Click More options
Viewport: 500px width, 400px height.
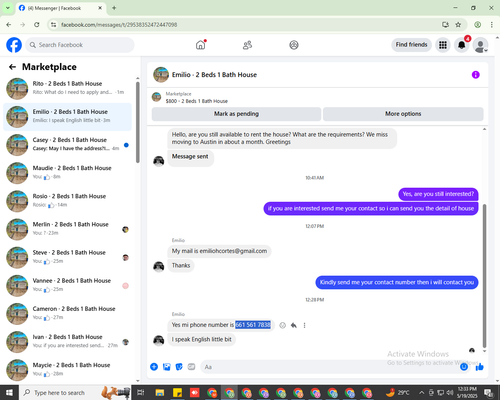[403, 114]
